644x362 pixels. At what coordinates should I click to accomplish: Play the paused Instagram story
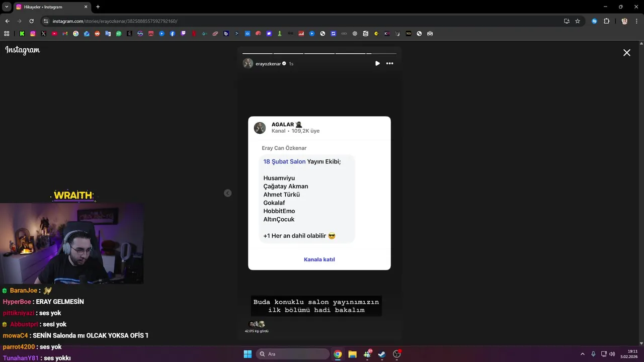(377, 63)
